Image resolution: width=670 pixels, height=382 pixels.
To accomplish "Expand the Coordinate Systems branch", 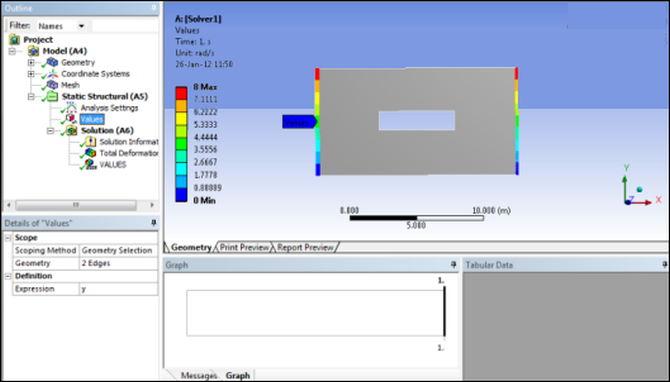I will [x=31, y=73].
